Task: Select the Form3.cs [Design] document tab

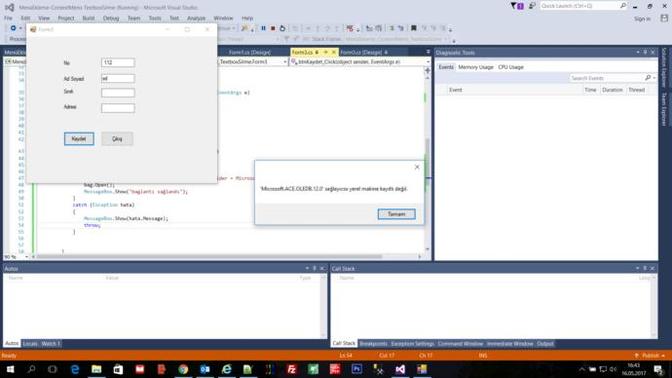Action: tap(364, 52)
